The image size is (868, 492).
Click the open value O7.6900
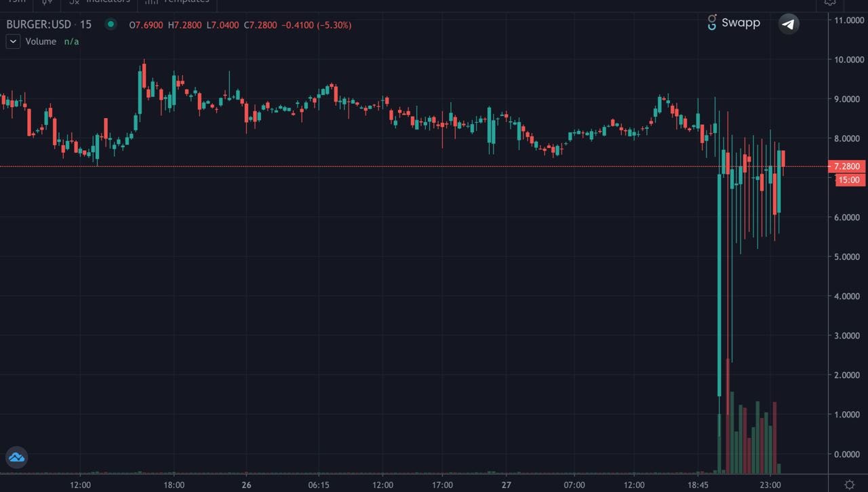[x=146, y=25]
